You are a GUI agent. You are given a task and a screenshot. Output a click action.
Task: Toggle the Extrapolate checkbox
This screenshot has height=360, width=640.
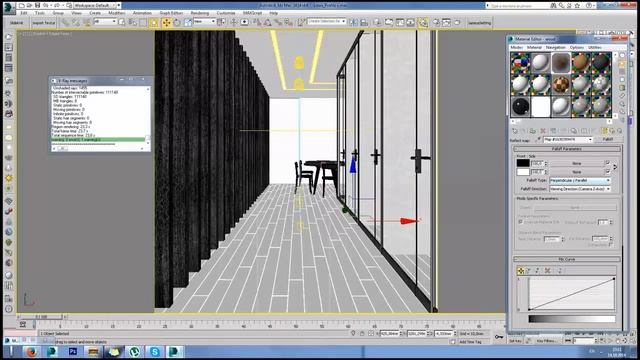click(x=611, y=244)
